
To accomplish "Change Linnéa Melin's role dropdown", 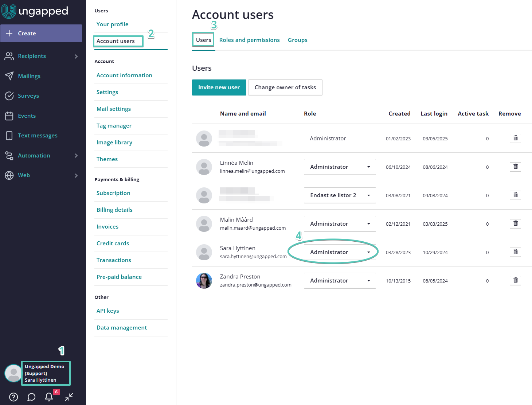I will click(340, 167).
